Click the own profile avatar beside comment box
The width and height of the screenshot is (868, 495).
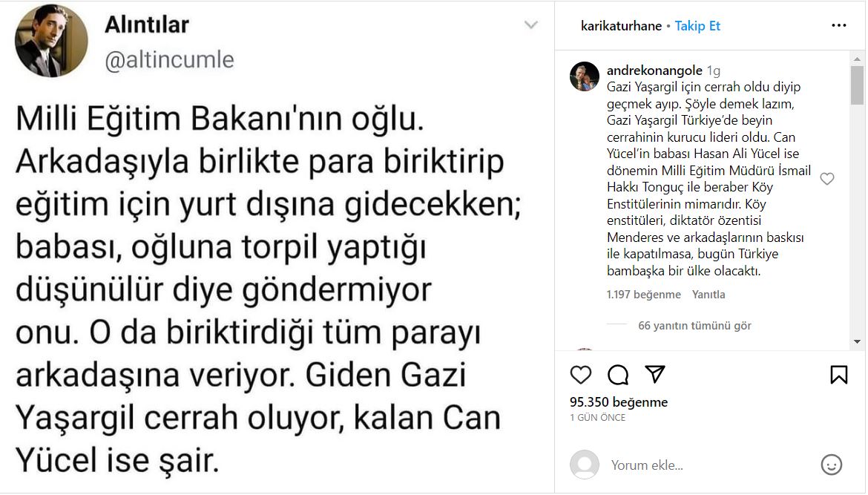585,465
